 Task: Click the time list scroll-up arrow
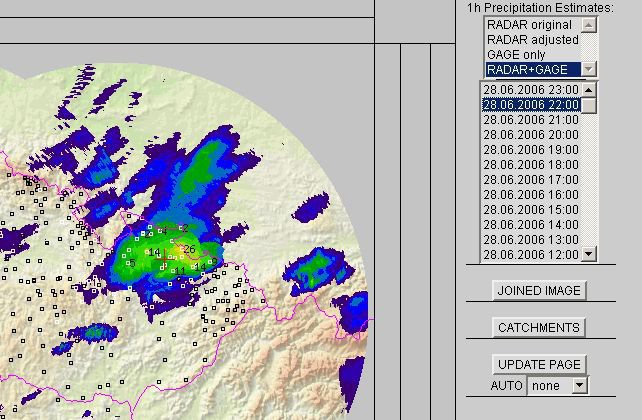click(589, 90)
